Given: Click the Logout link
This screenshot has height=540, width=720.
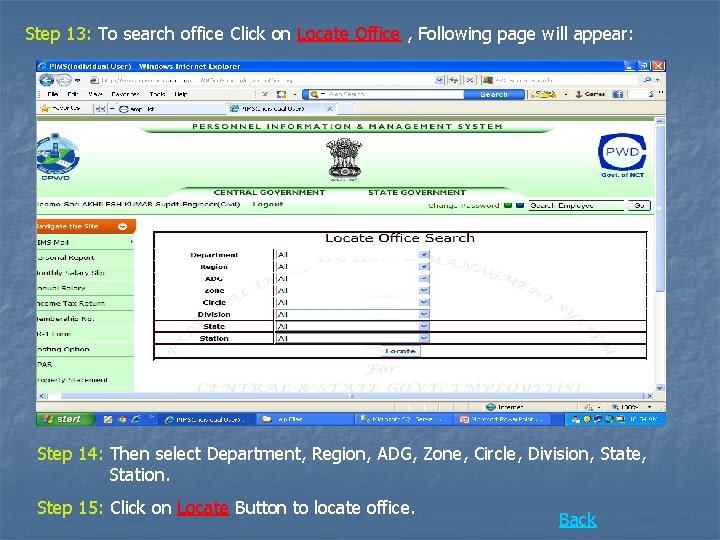Looking at the screenshot, I should click(268, 204).
